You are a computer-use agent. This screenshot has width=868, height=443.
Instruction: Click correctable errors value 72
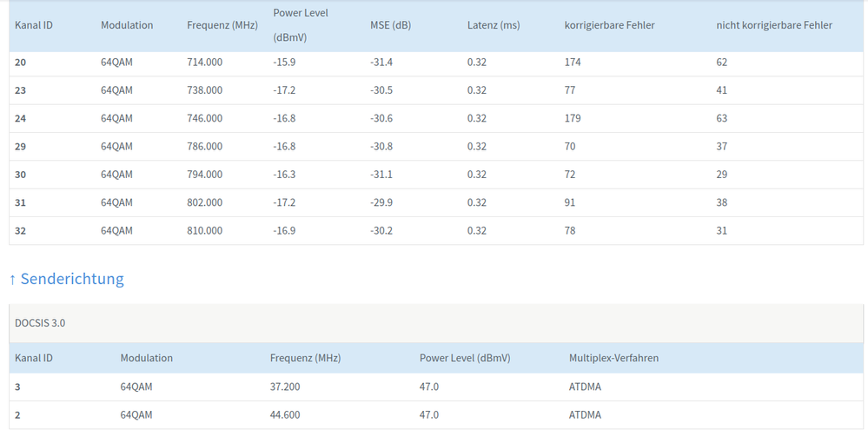[x=570, y=175]
